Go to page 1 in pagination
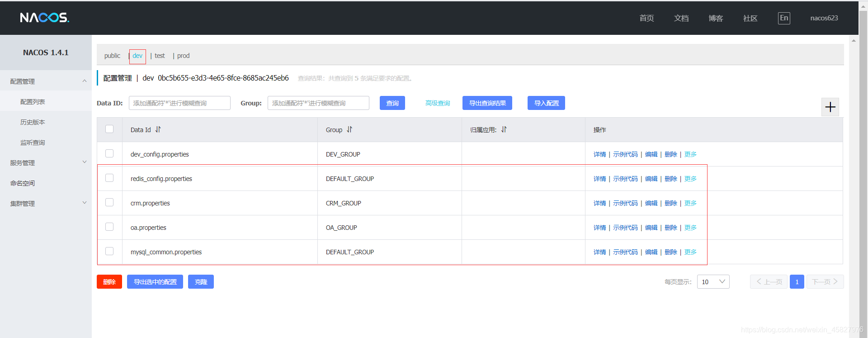This screenshot has height=338, width=868. pyautogui.click(x=797, y=282)
